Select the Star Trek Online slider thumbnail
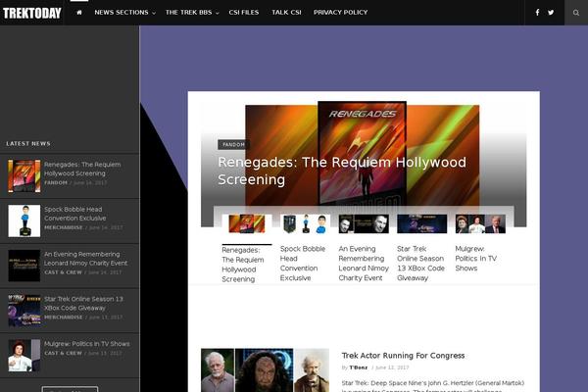Image resolution: width=588 pixels, height=392 pixels. tap(421, 223)
